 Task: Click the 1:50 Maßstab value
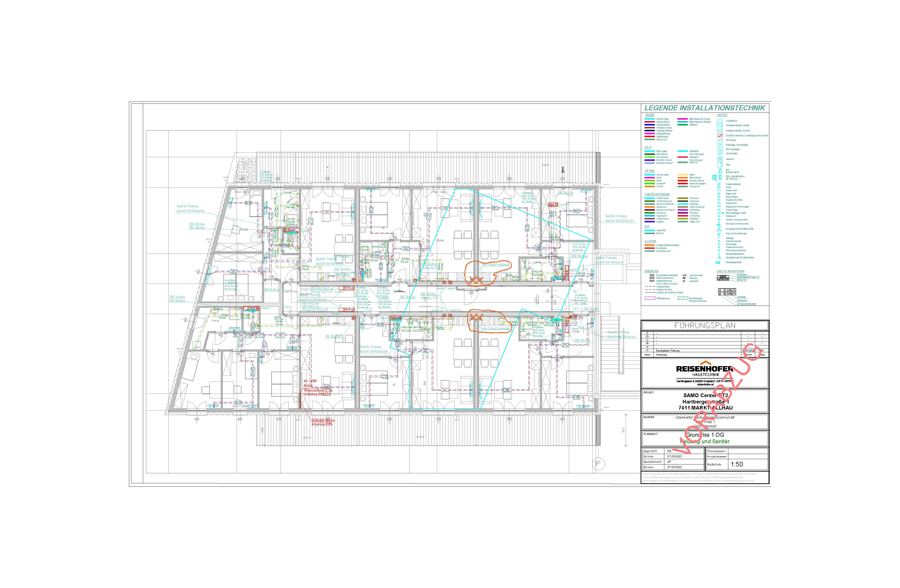click(x=737, y=464)
